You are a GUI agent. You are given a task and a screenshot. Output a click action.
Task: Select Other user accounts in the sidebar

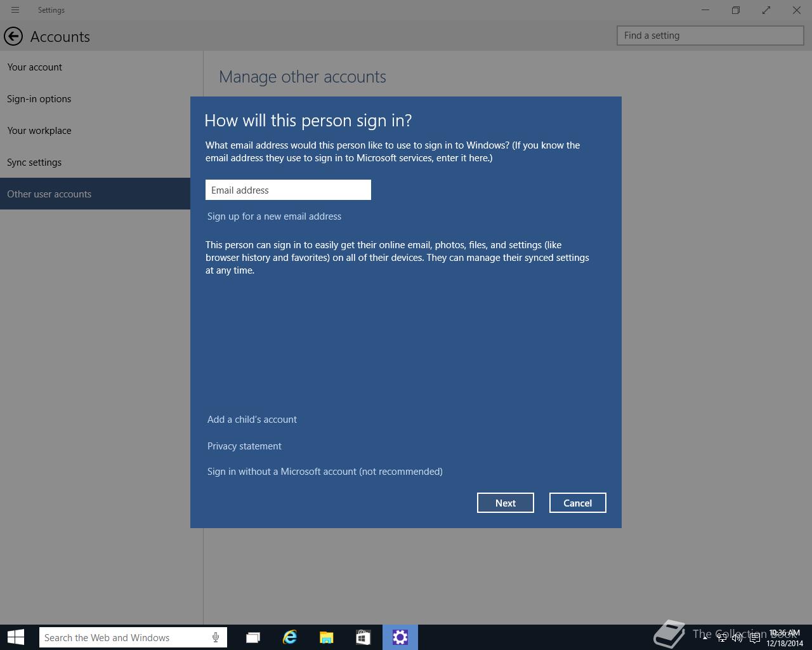coord(95,194)
